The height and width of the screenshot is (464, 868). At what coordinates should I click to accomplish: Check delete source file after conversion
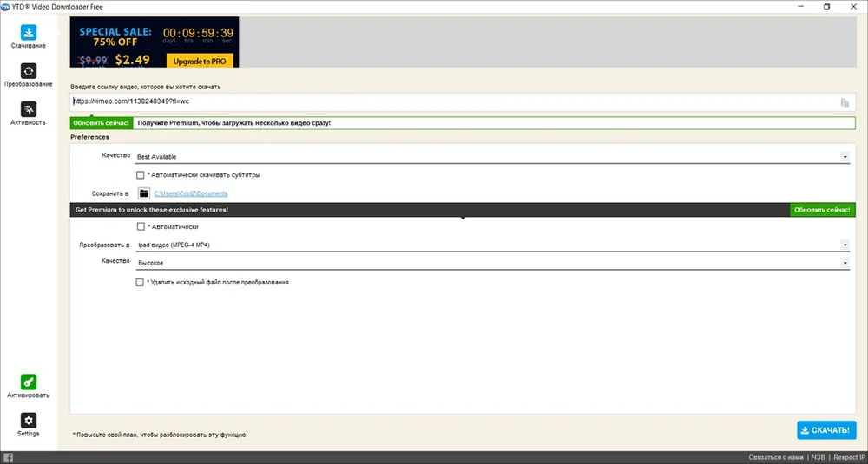click(141, 283)
